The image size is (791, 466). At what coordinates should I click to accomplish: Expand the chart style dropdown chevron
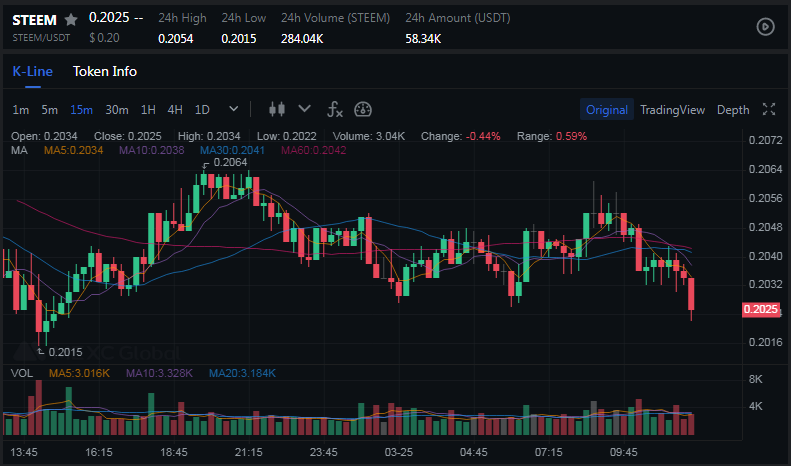click(x=305, y=109)
